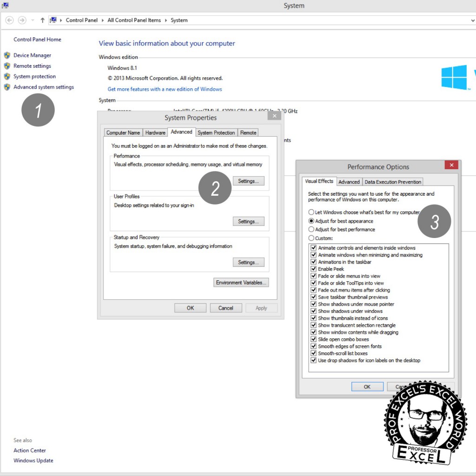
Task: Click the Windows logo on the right
Action: (x=454, y=77)
